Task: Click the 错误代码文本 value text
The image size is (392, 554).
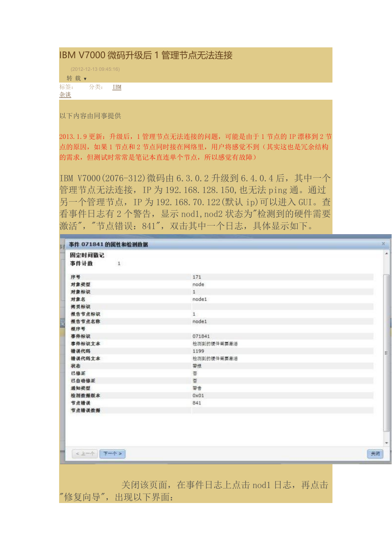Action: (x=215, y=358)
